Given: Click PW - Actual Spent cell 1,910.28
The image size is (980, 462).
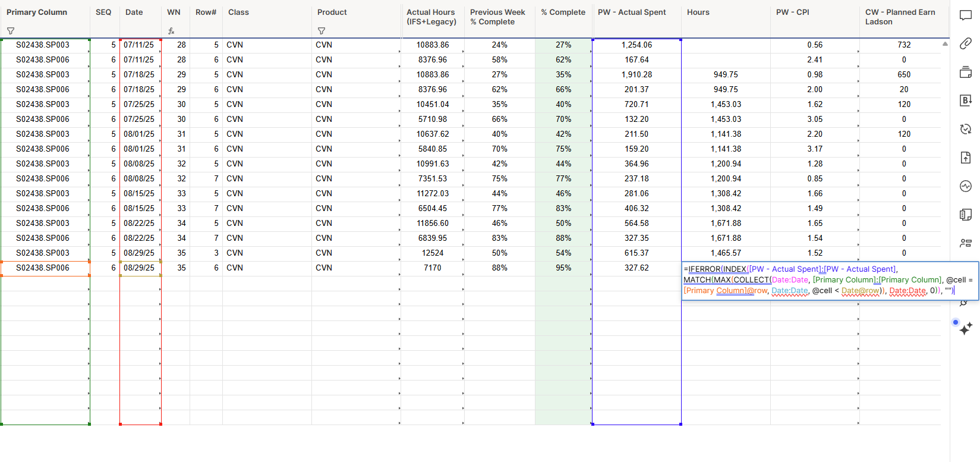Looking at the screenshot, I should pos(636,75).
